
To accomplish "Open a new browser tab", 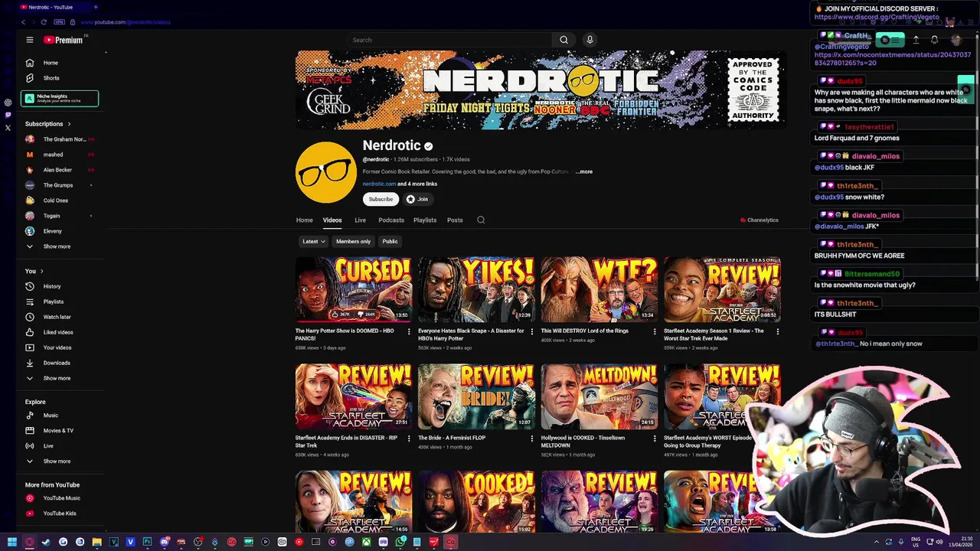I will pyautogui.click(x=95, y=7).
